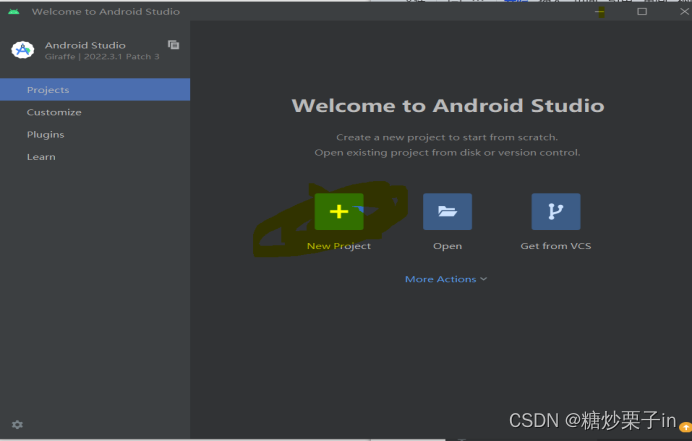Click the copy icon beside Android Studio version

[x=173, y=45]
